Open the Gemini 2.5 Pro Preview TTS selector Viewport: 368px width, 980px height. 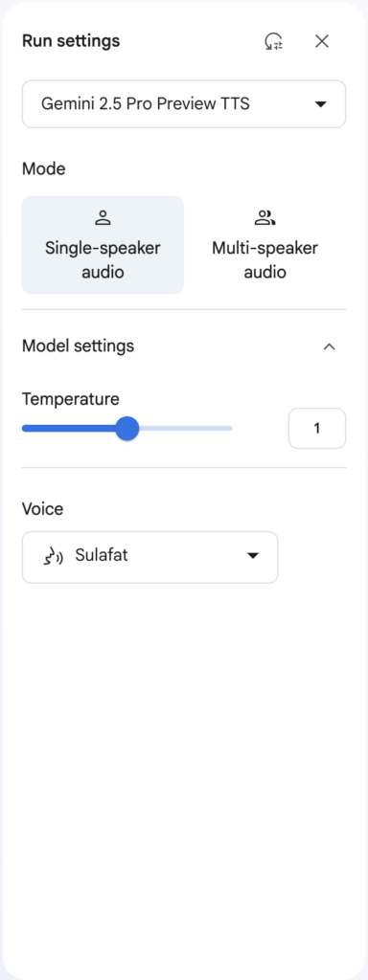click(x=184, y=103)
